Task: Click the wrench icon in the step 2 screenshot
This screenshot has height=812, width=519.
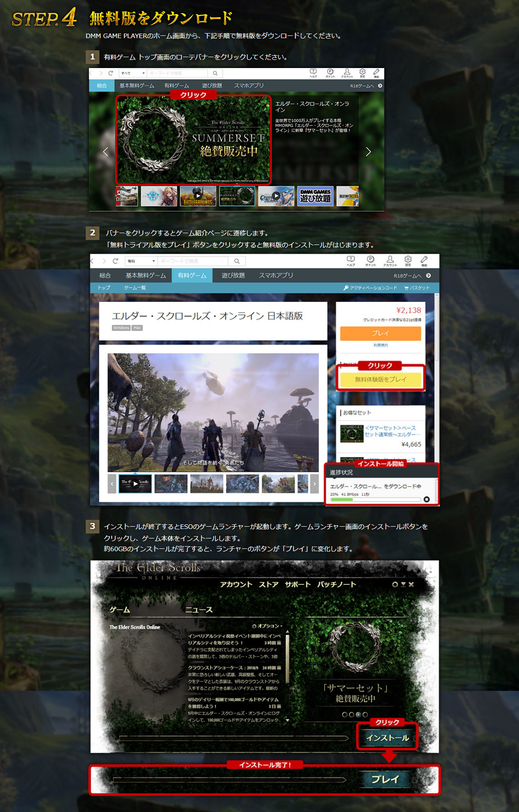Action: point(424,260)
